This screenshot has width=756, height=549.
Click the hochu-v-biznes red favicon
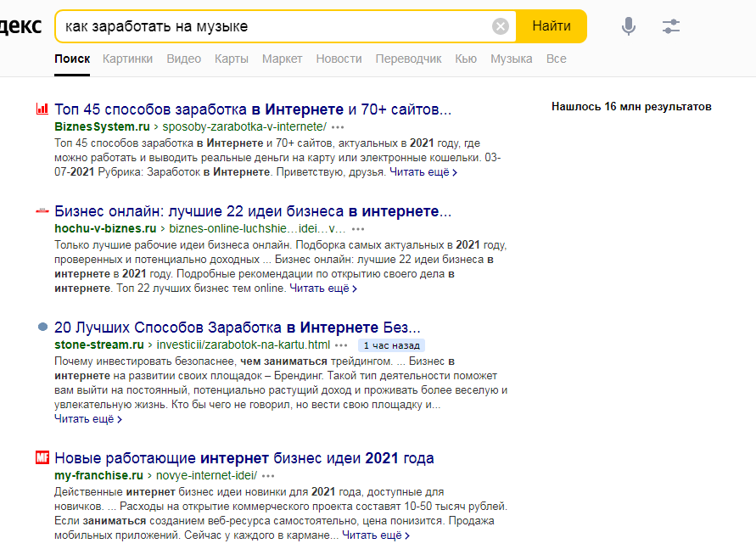[42, 210]
